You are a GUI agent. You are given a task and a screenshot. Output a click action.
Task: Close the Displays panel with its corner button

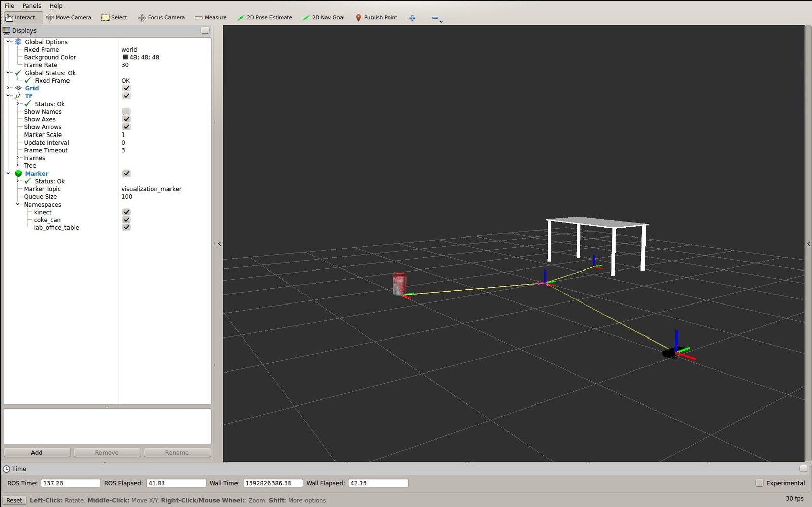(x=205, y=30)
